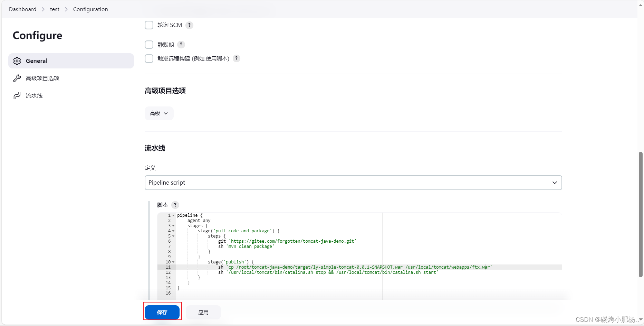Image resolution: width=644 pixels, height=326 pixels.
Task: Click the 应用 apply button
Action: [203, 312]
